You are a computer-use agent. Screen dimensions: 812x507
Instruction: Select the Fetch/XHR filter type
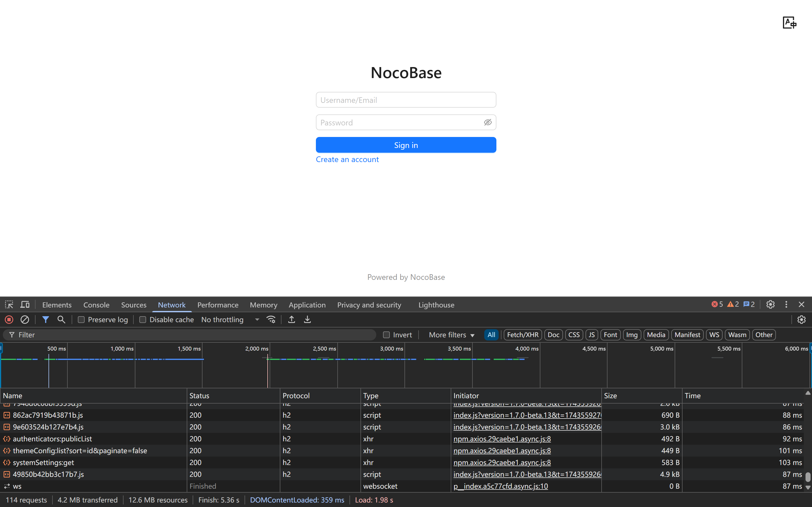pyautogui.click(x=522, y=335)
